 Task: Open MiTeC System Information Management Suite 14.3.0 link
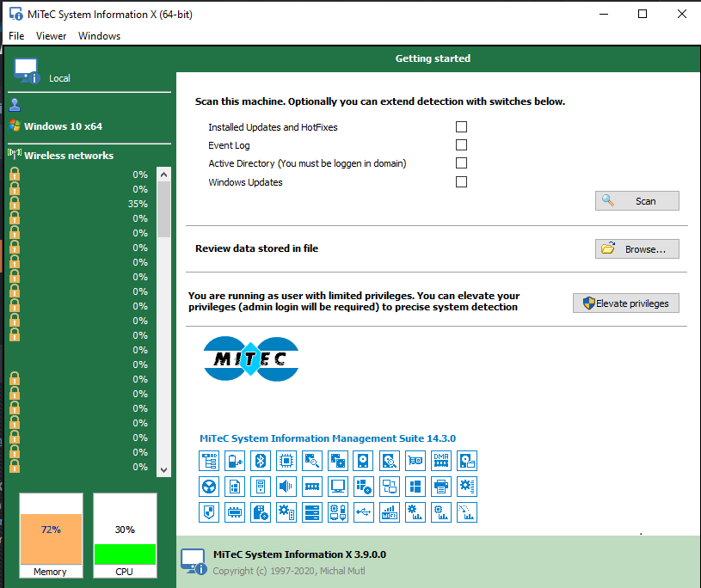pyautogui.click(x=328, y=438)
